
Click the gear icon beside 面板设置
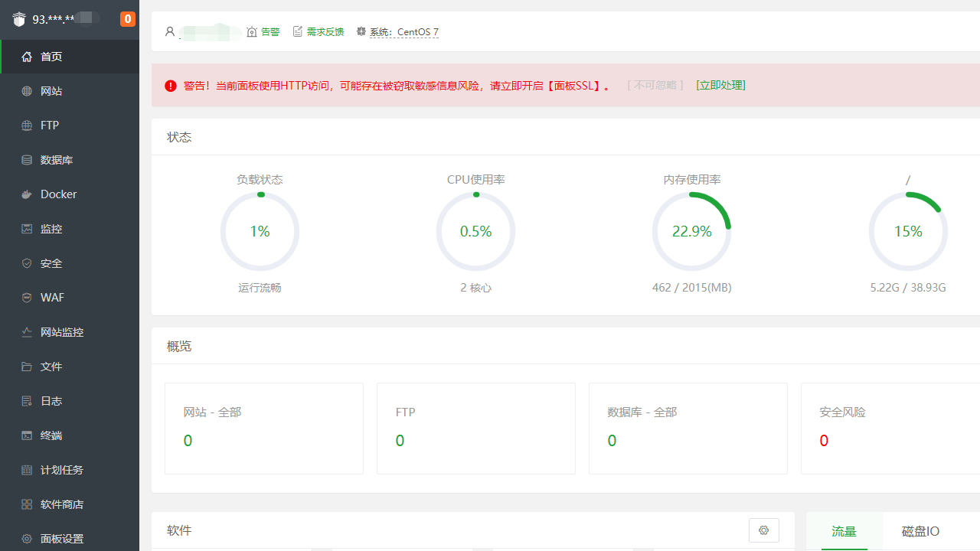[27, 539]
